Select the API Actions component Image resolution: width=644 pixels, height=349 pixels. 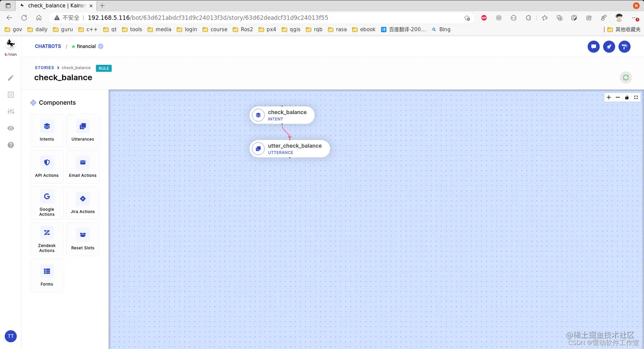coord(47,167)
